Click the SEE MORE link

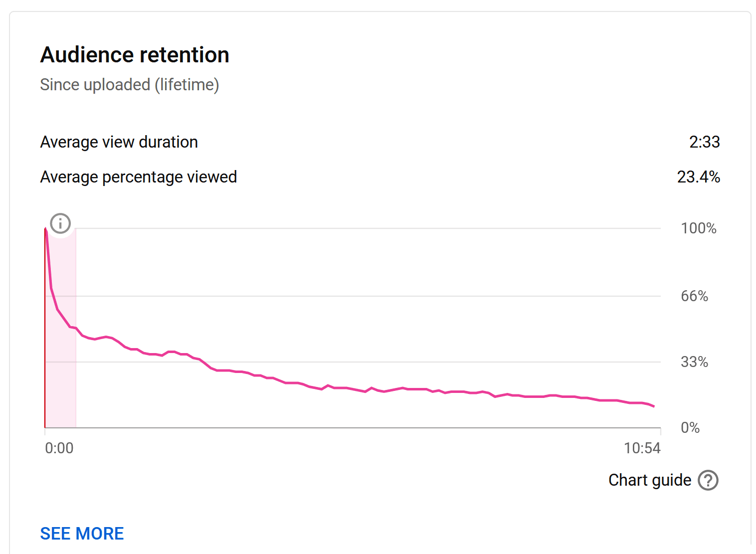tap(82, 534)
